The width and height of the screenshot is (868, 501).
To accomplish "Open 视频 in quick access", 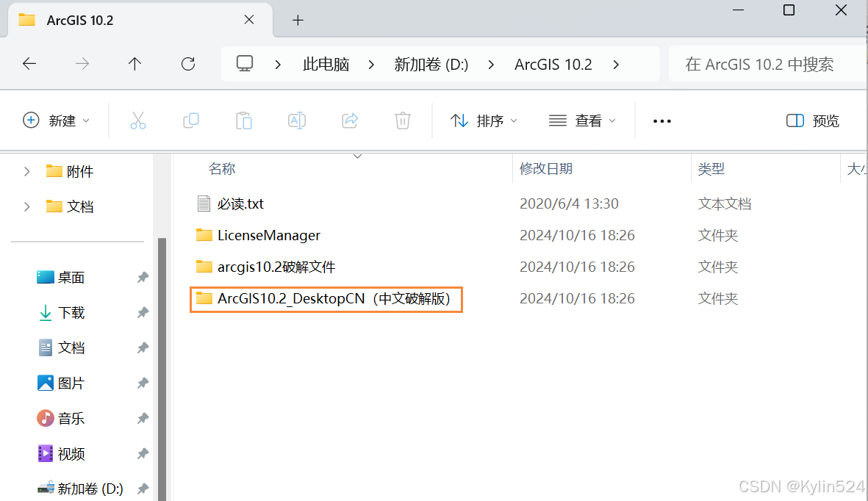I will pyautogui.click(x=60, y=454).
